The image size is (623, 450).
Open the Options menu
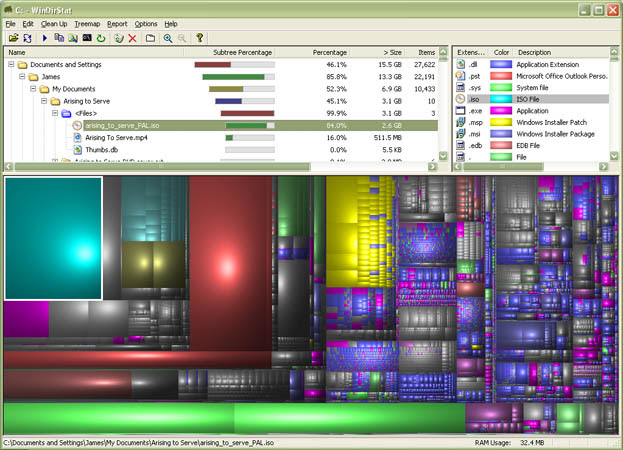(x=146, y=24)
